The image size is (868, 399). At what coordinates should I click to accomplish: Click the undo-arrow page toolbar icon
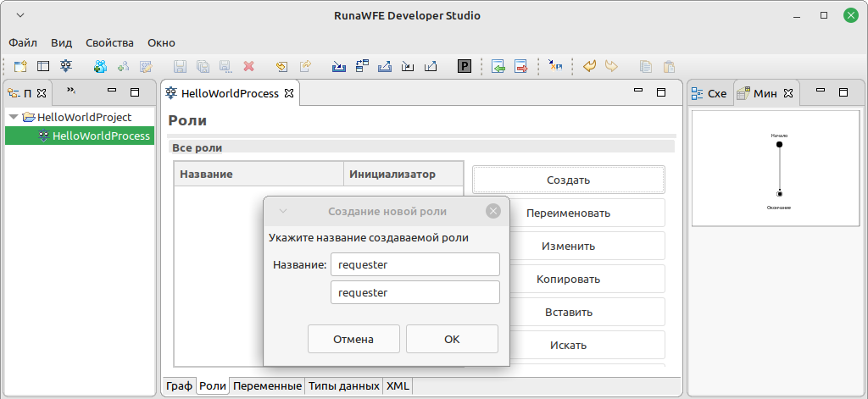coord(281,66)
